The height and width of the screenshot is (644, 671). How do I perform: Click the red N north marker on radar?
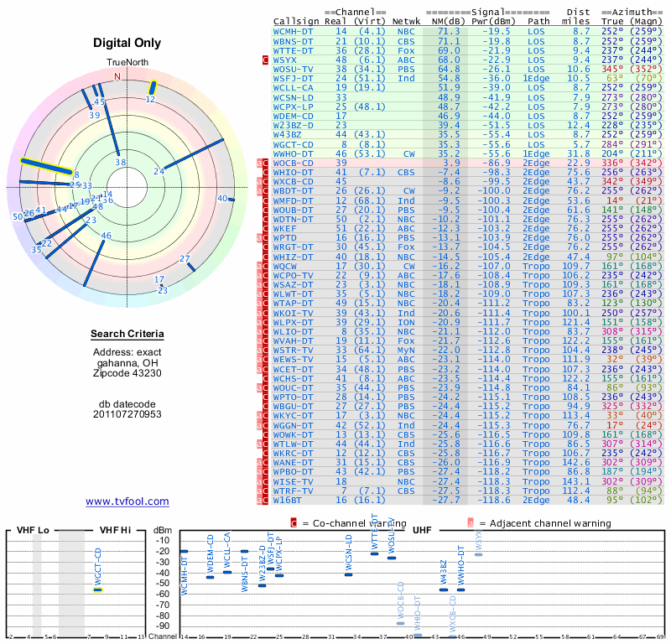[x=117, y=76]
